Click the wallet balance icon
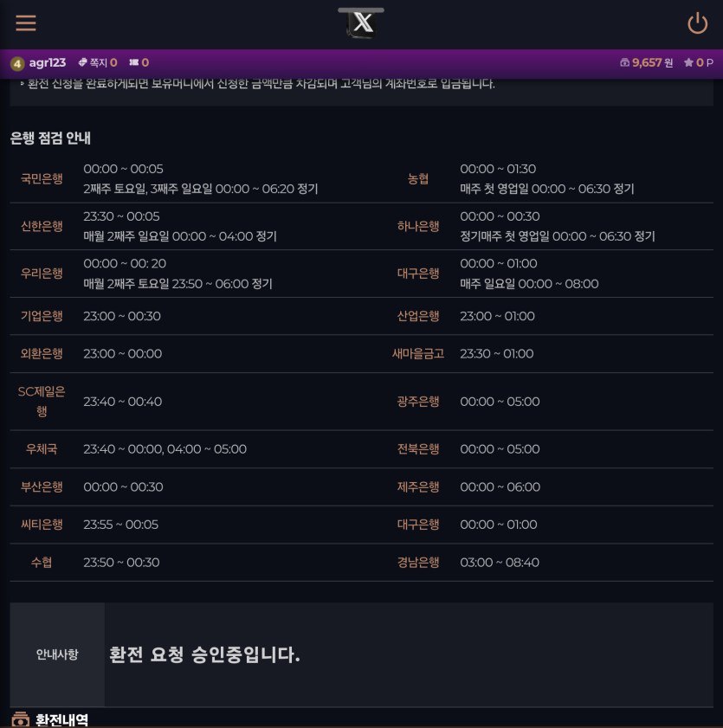723x728 pixels. (x=625, y=62)
